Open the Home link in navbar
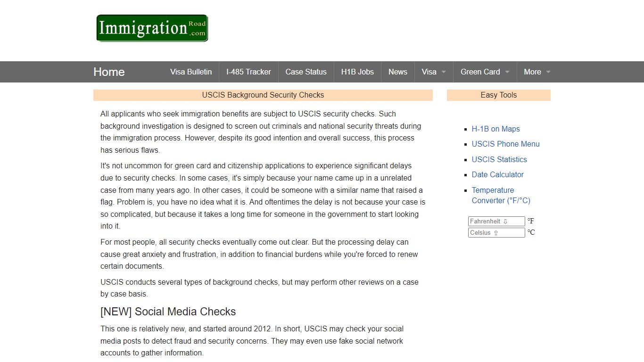 point(109,72)
